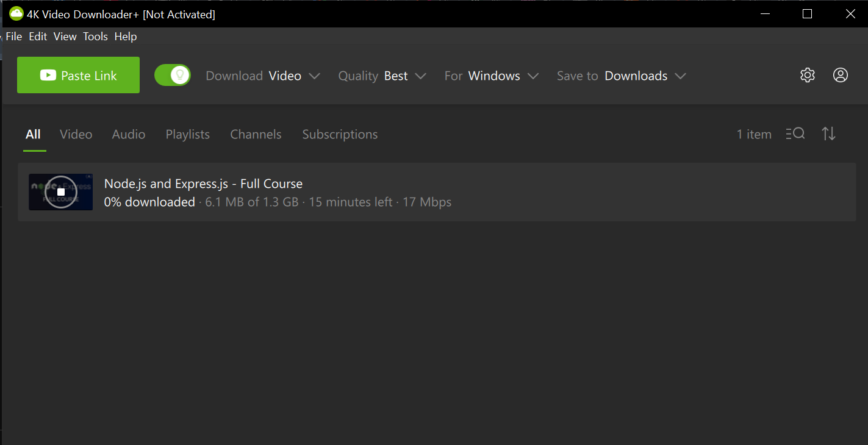Open the user account profile icon

840,75
